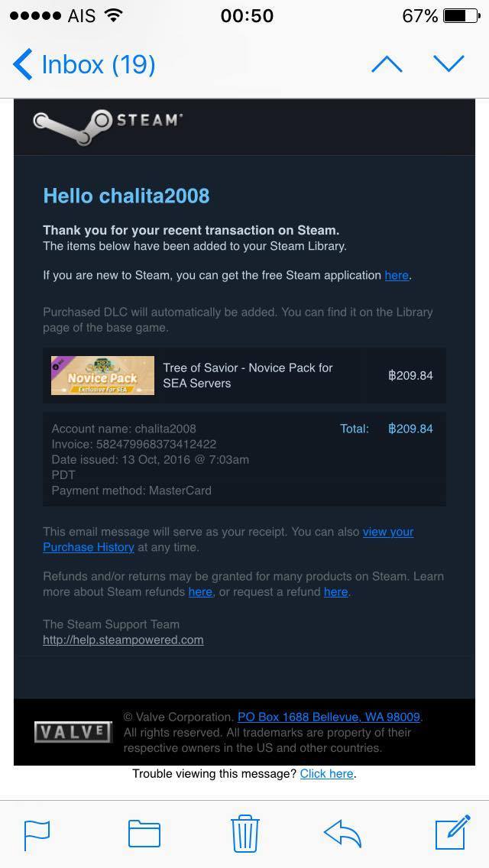Tap the Valve logo
This screenshot has height=868, width=489.
pos(73,732)
